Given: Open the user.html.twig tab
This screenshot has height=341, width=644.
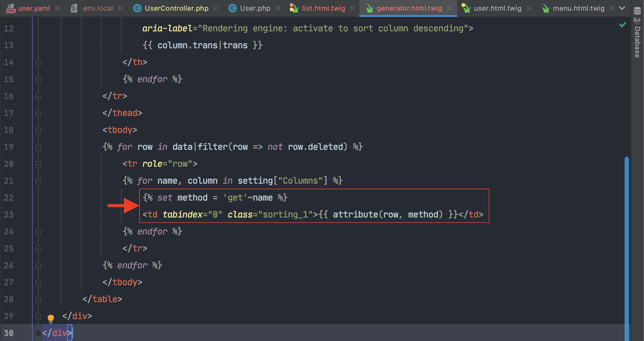Looking at the screenshot, I should pos(498,8).
